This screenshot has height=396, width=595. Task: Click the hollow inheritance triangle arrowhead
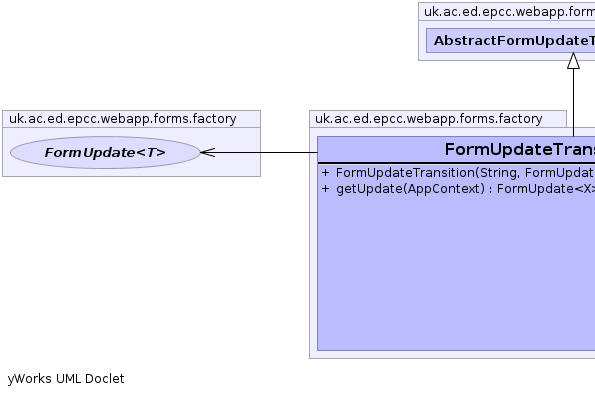click(x=573, y=61)
